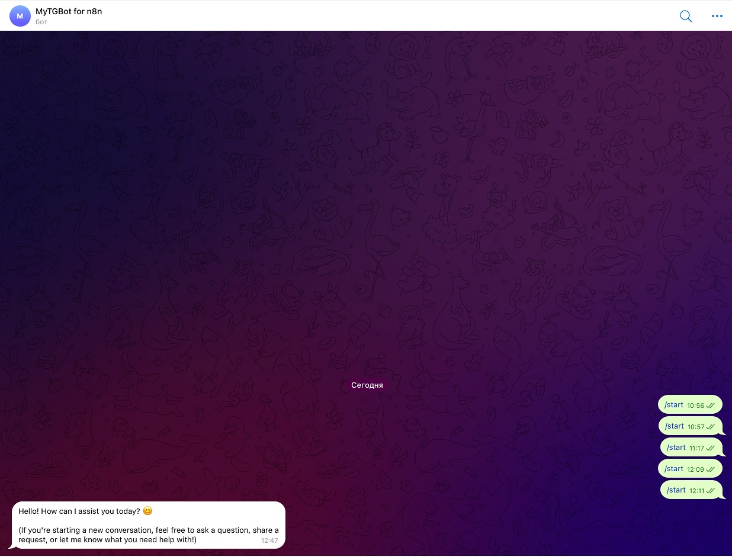Open the "MyTGBot for n8n" chat title
The height and width of the screenshot is (560, 732).
(69, 11)
